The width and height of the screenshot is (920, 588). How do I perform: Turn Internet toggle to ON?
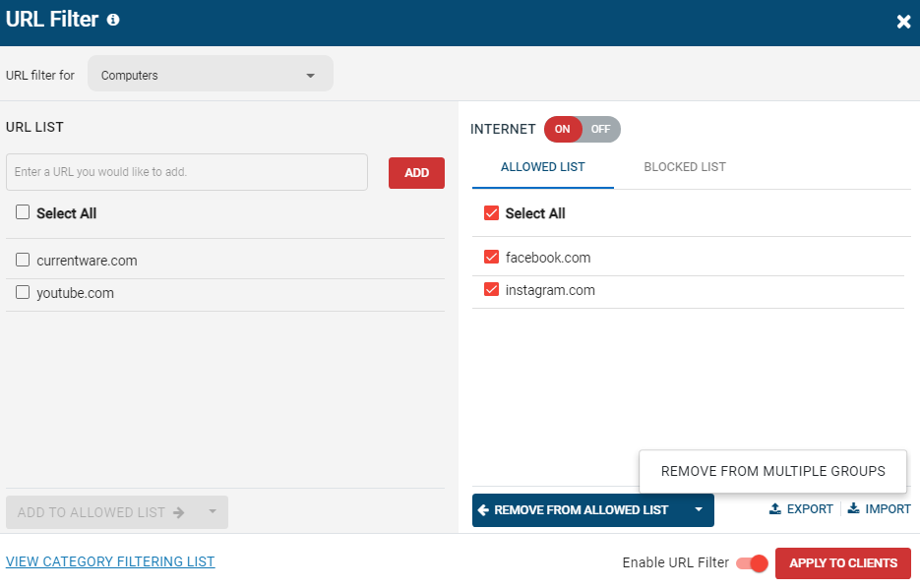[x=562, y=129]
